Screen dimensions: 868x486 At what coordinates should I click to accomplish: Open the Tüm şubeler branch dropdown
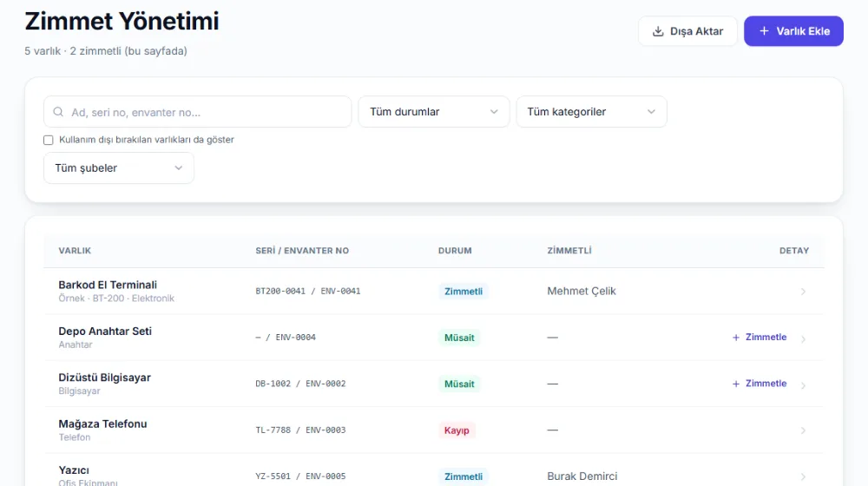pyautogui.click(x=119, y=167)
